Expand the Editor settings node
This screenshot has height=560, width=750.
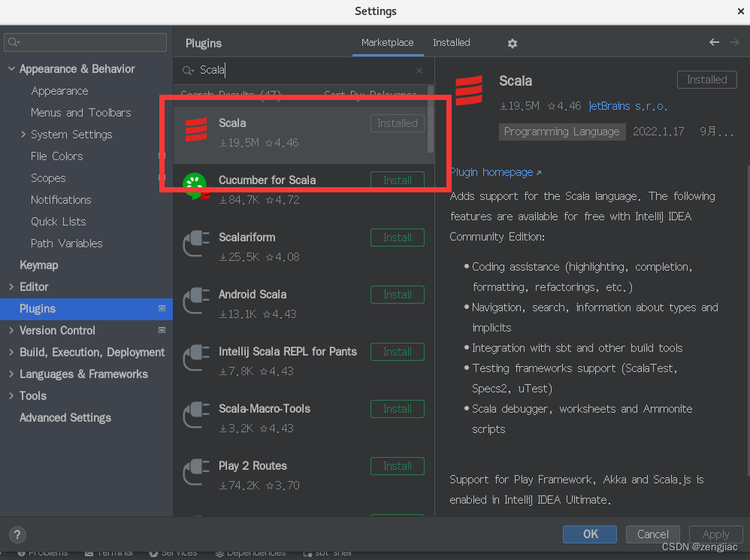tap(11, 287)
